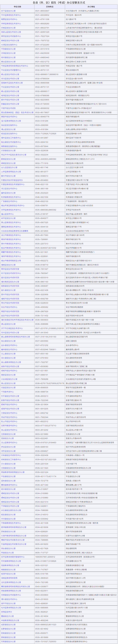
Task: Open the 博山区招生办公室 link
Action: click(x=8, y=129)
